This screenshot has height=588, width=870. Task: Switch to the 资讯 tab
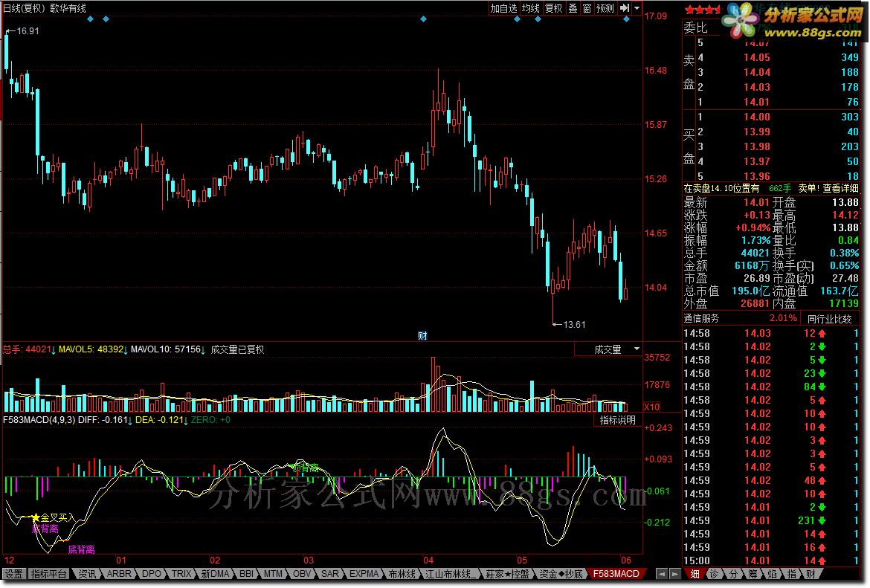[x=86, y=574]
